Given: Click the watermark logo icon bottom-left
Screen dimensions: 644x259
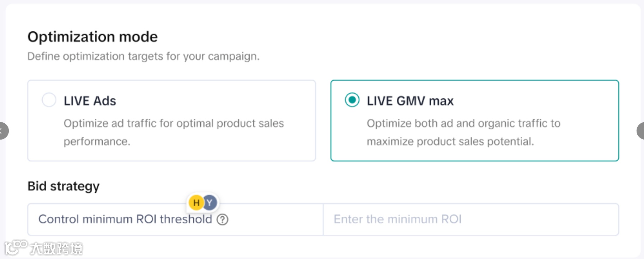Looking at the screenshot, I should [16, 247].
